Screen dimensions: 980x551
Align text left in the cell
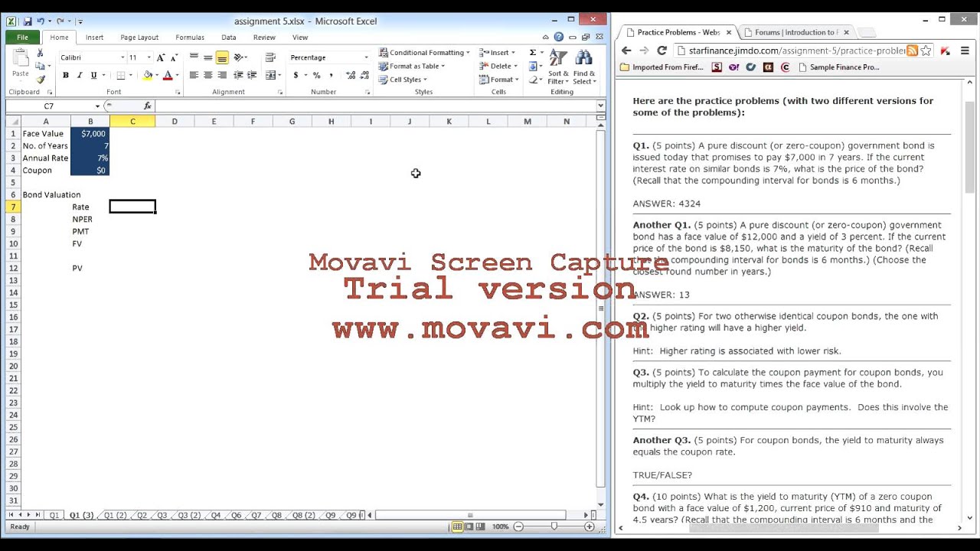194,75
